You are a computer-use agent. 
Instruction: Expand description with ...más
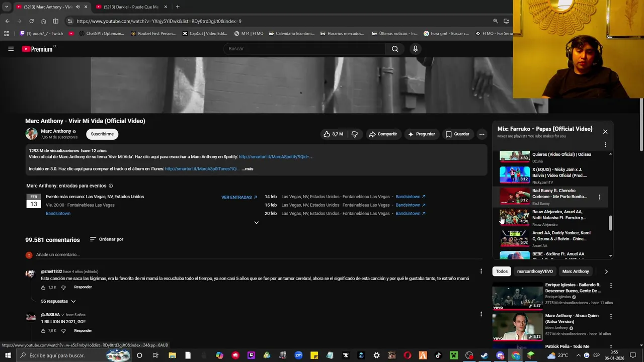[247, 169]
